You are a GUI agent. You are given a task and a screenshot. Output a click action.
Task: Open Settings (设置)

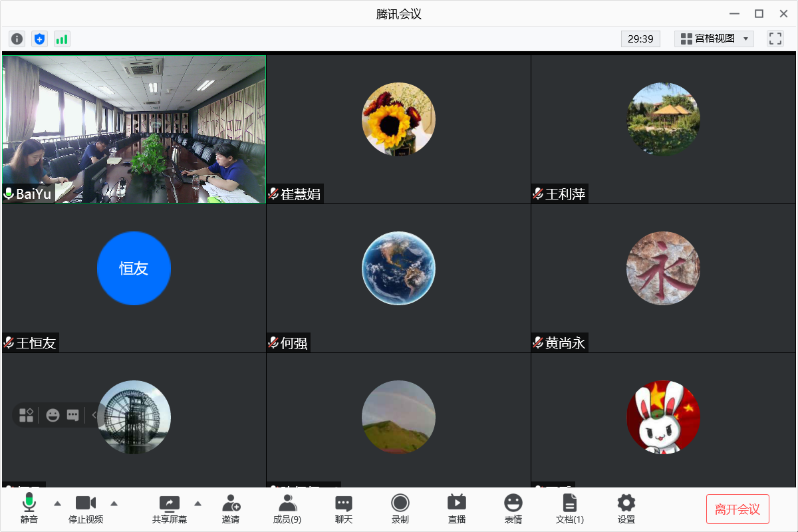pyautogui.click(x=626, y=509)
